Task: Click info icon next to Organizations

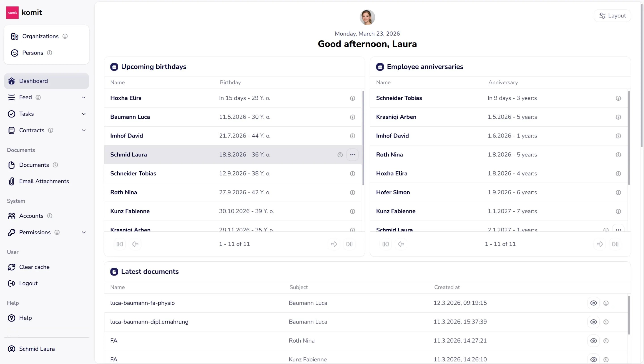Action: point(65,36)
